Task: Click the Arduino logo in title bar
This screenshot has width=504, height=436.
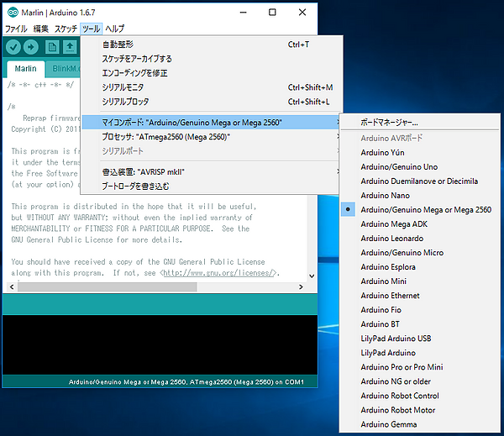Action: 13,13
